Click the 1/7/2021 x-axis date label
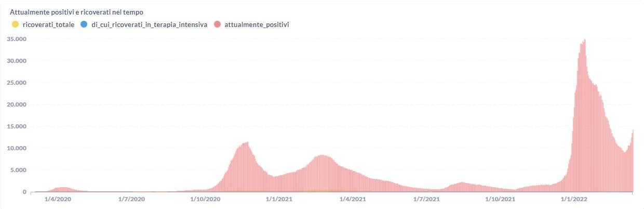 427,199
